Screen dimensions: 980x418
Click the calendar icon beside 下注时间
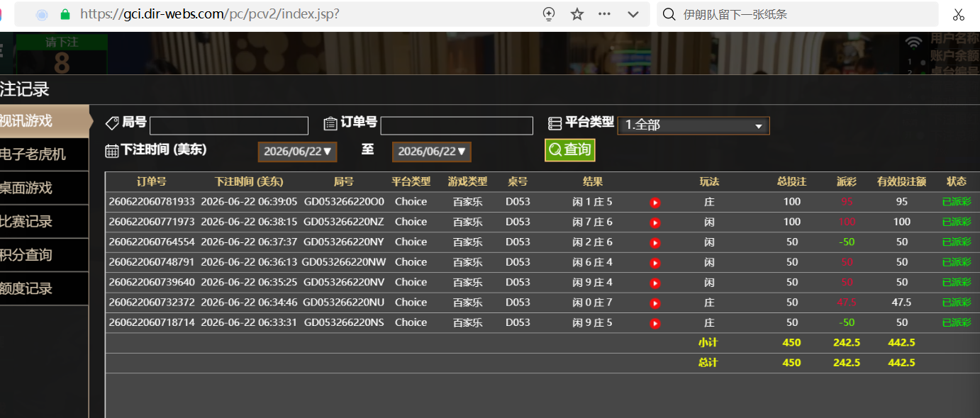click(111, 150)
